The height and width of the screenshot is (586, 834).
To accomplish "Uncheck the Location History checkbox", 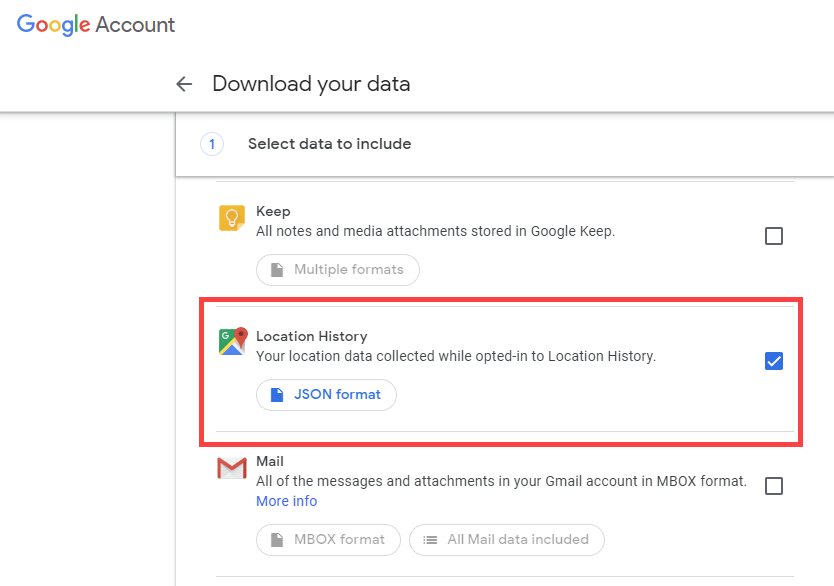I will [x=773, y=361].
